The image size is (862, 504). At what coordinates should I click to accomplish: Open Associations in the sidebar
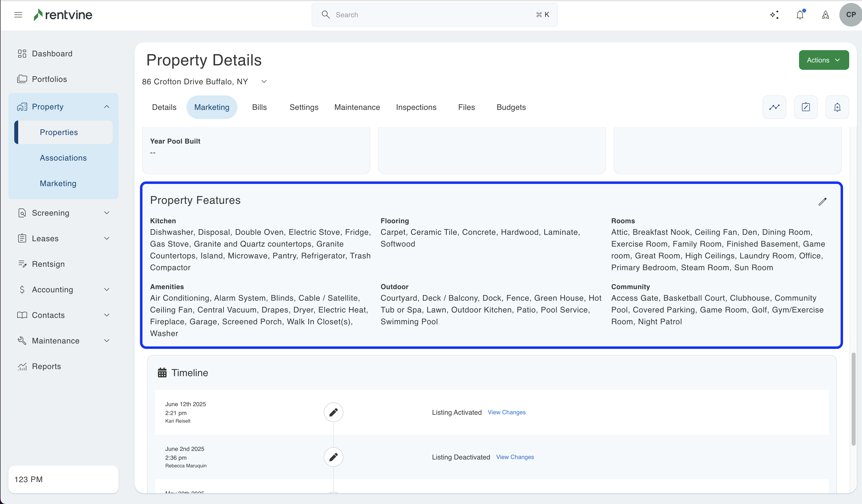point(63,158)
